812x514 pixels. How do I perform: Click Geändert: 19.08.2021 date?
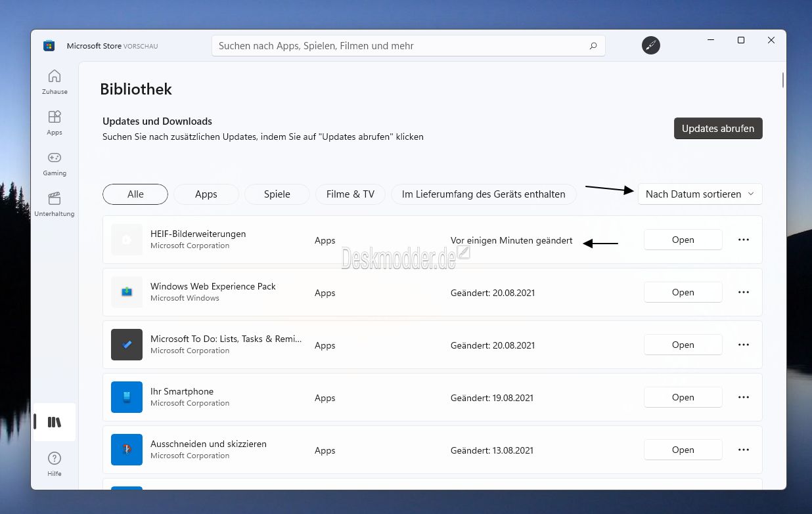tap(492, 398)
